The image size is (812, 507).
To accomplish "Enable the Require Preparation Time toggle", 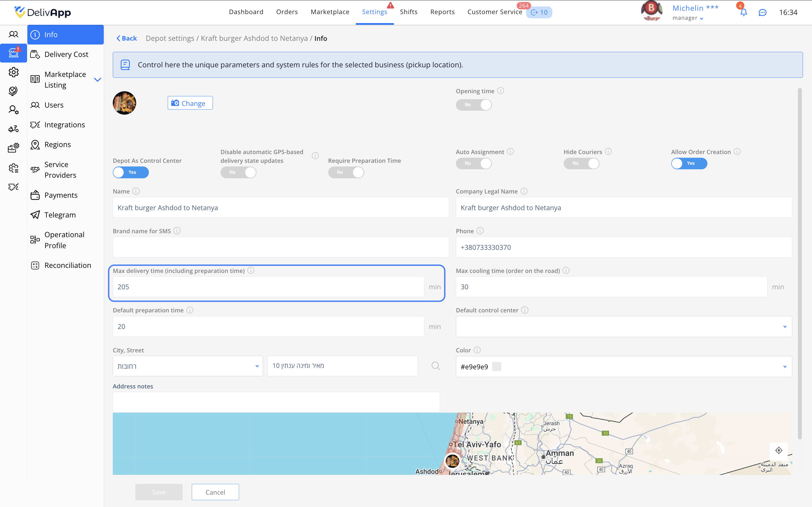I will click(346, 172).
